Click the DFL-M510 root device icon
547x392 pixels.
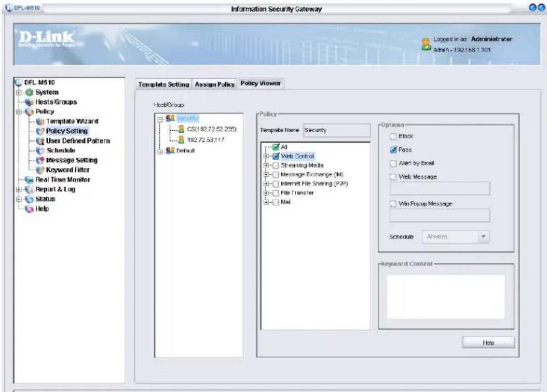pyautogui.click(x=19, y=82)
